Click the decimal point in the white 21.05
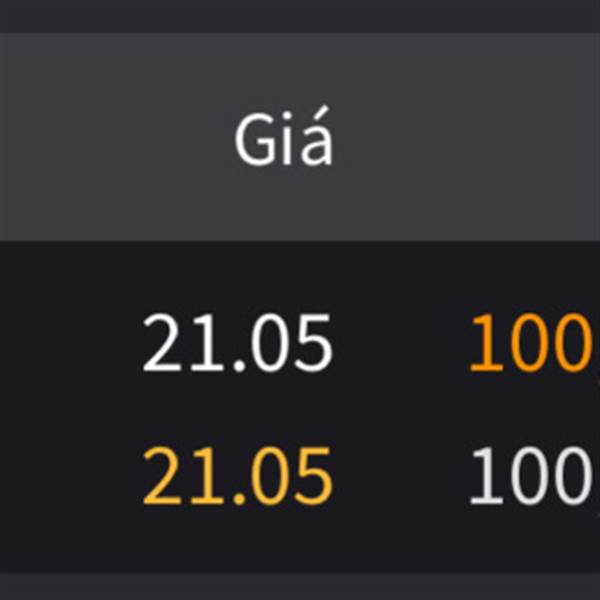Image resolution: width=600 pixels, height=600 pixels. 239,366
